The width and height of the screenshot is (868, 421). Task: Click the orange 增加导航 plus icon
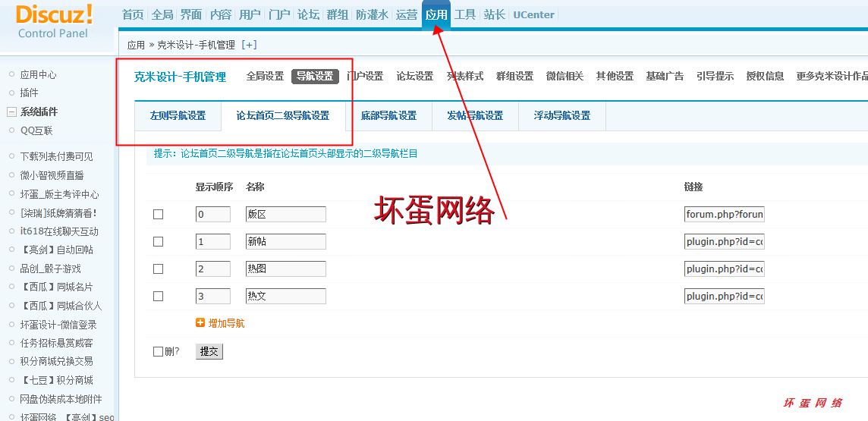pos(200,322)
